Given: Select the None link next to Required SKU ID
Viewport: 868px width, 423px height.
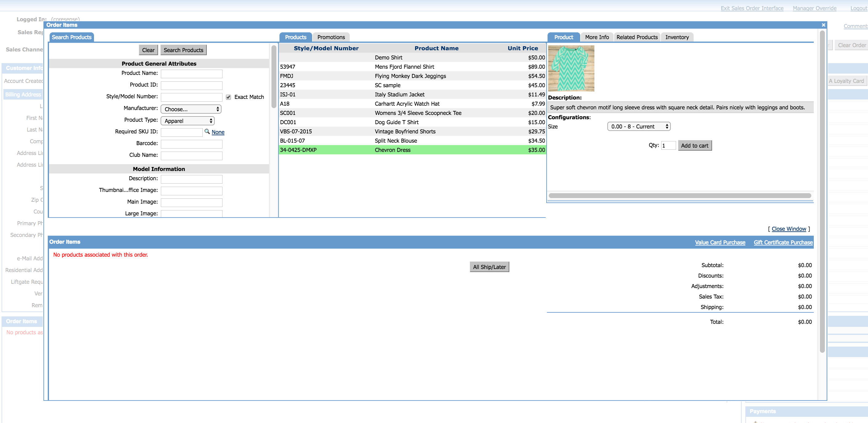Looking at the screenshot, I should tap(218, 132).
